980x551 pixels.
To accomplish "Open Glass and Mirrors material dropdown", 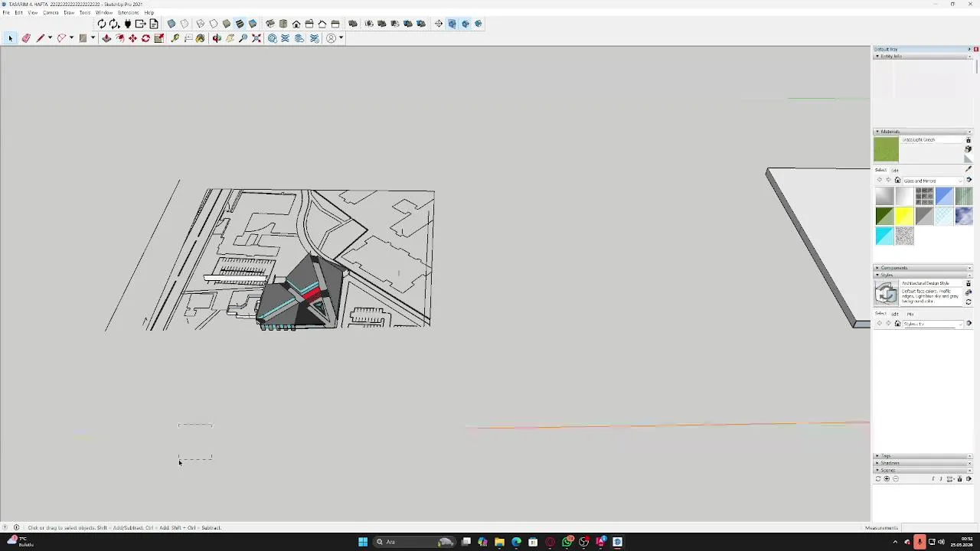I will tap(933, 181).
